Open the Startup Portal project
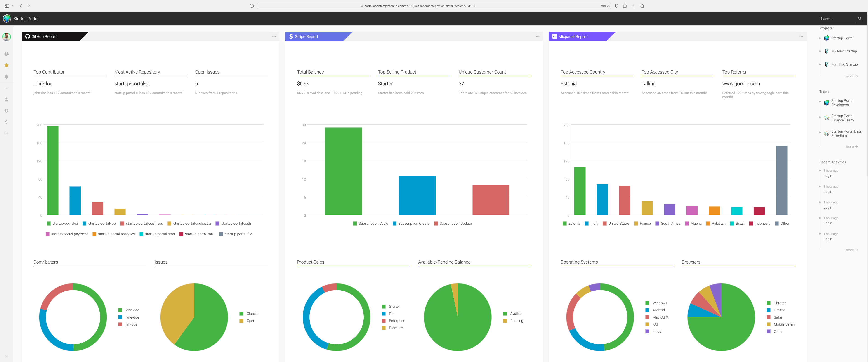868x362 pixels. (x=839, y=38)
